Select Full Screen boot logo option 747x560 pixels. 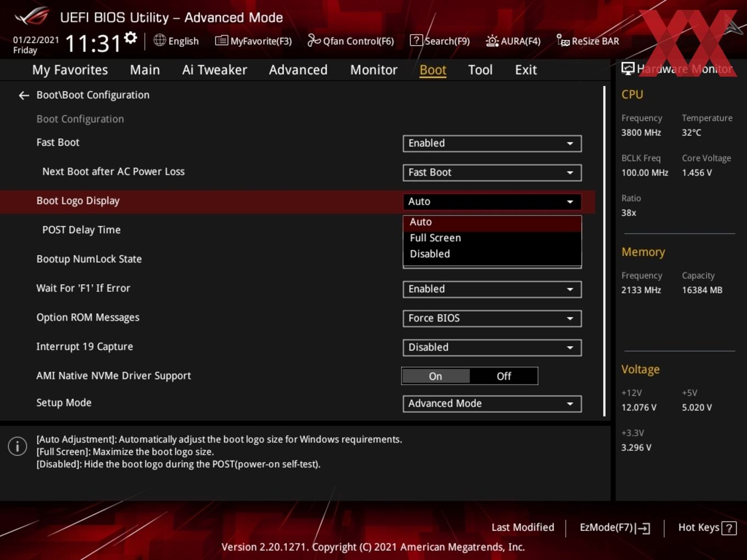(492, 238)
